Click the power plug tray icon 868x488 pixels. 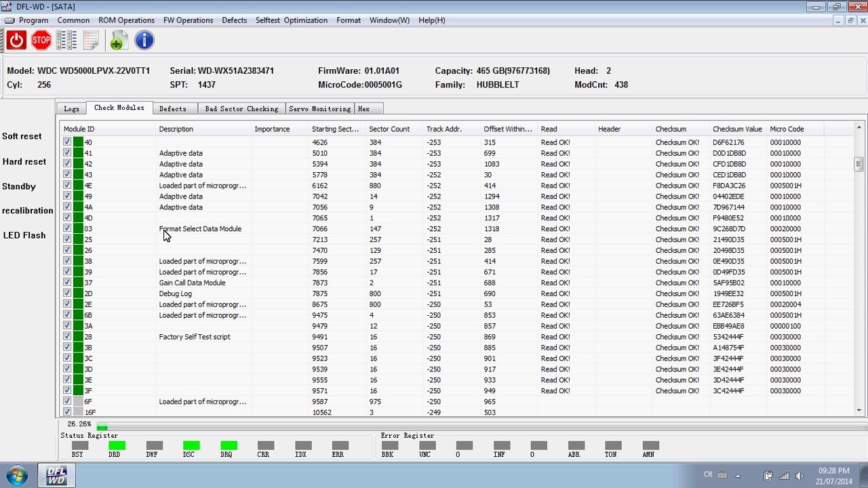click(x=768, y=475)
